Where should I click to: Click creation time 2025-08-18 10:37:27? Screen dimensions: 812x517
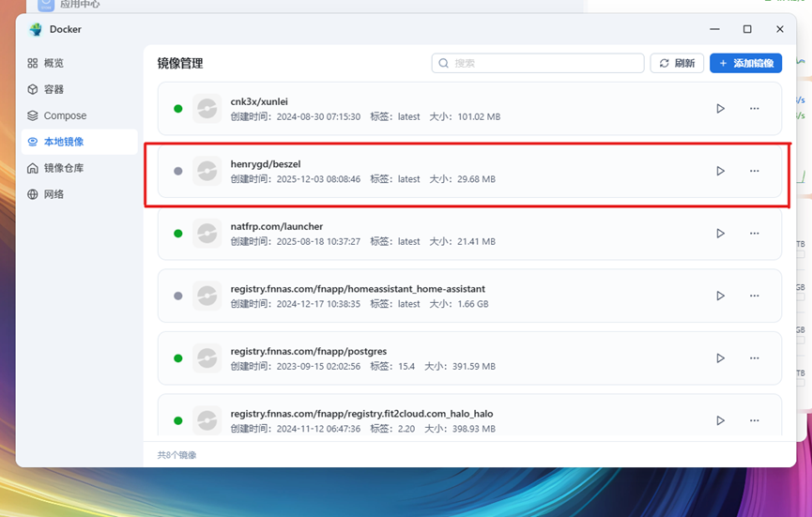[x=318, y=241]
